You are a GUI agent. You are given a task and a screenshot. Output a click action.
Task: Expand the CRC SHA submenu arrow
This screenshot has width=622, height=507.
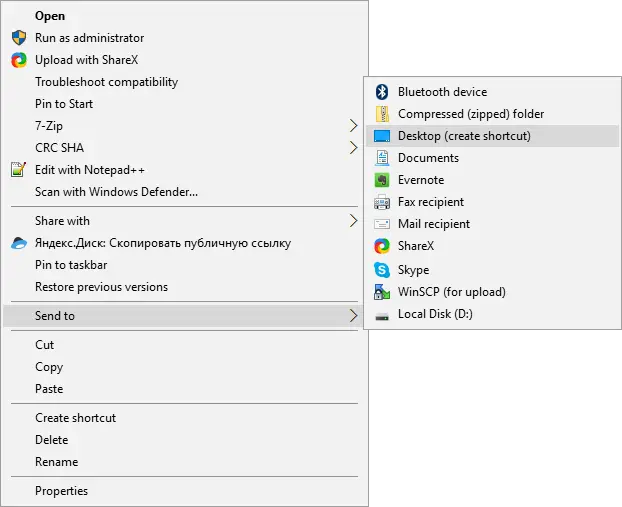click(x=353, y=148)
